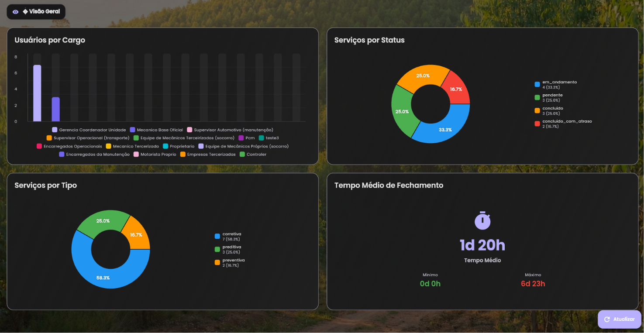
Task: Select the corretiva legend color swatch
Action: point(217,236)
